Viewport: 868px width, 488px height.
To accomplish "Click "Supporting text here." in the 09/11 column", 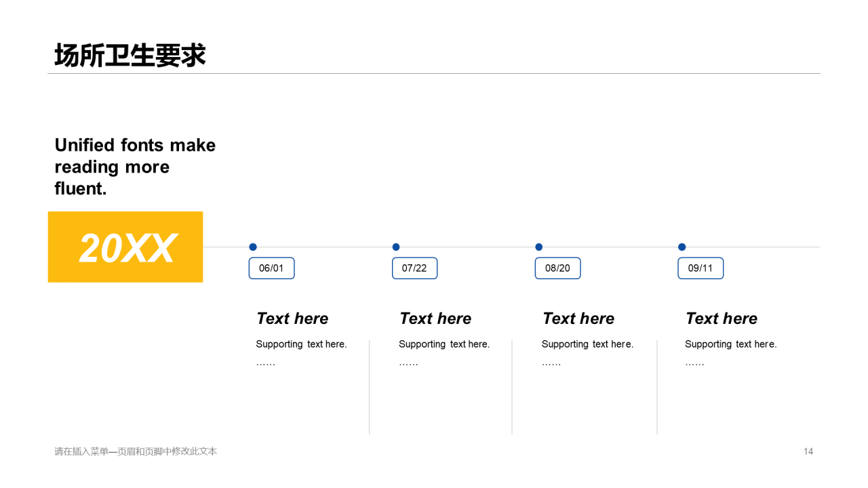I will pyautogui.click(x=730, y=344).
